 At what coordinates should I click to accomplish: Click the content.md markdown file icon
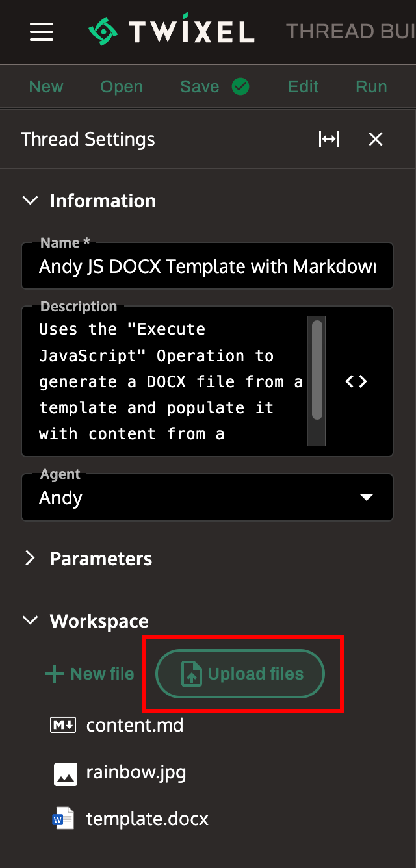pyautogui.click(x=62, y=724)
